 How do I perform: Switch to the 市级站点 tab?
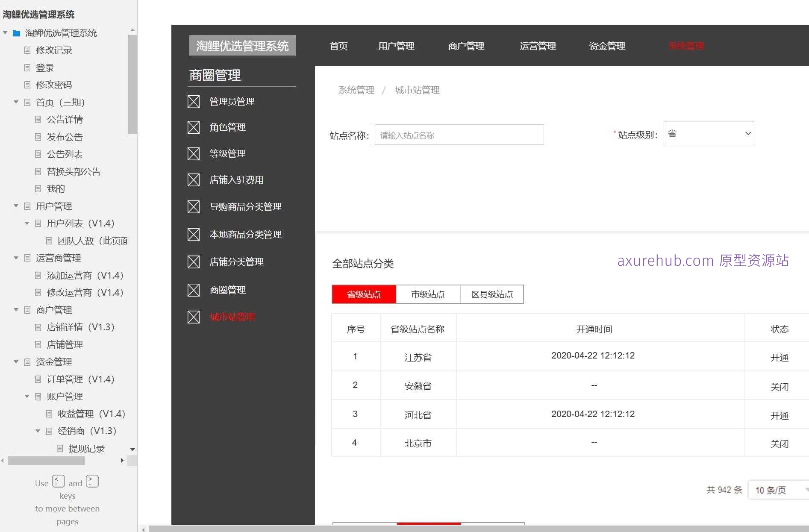[427, 294]
